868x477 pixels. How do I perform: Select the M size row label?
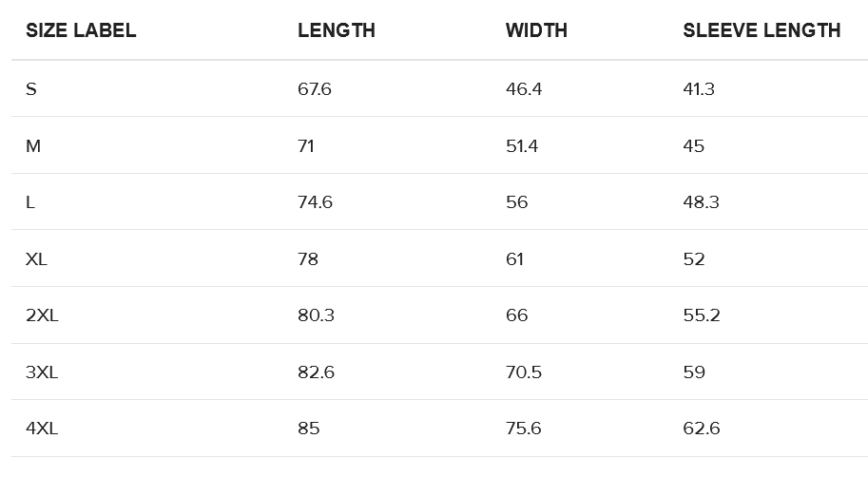pyautogui.click(x=33, y=146)
